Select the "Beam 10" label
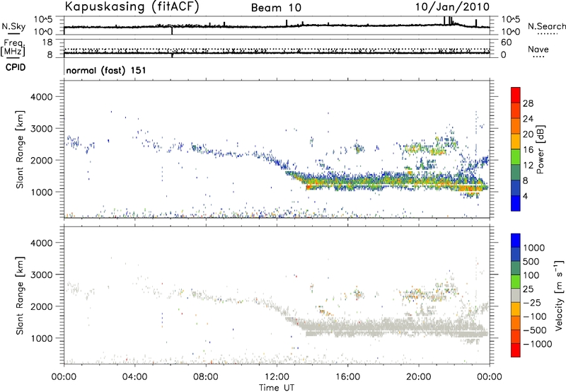 point(276,8)
